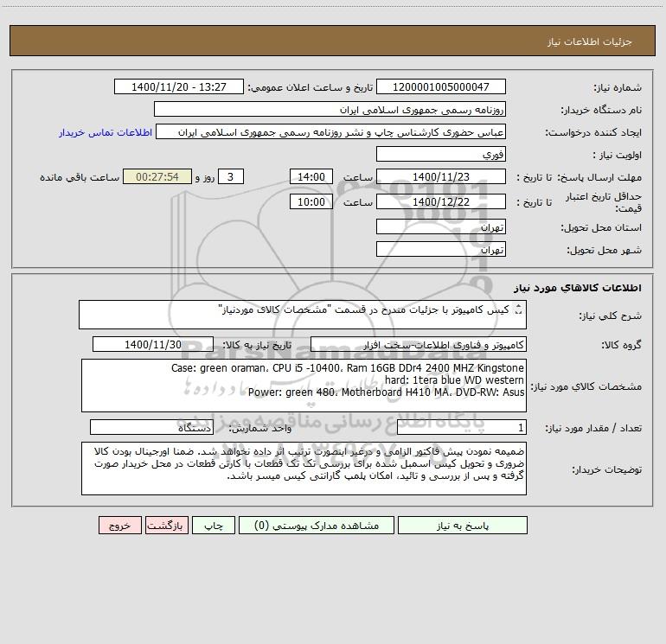Select the priority فوری field
Viewport: 666px width, 644px height.
441,154
